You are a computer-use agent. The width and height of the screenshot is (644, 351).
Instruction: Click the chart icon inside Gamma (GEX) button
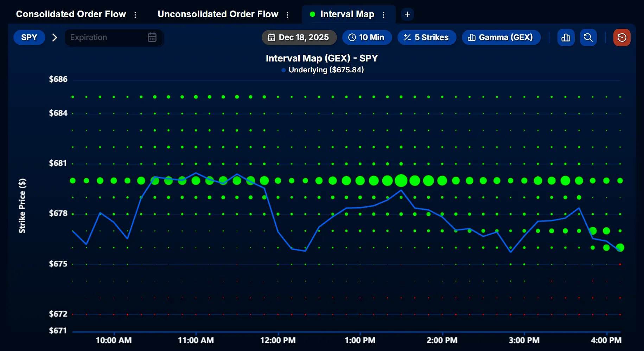[x=472, y=37]
